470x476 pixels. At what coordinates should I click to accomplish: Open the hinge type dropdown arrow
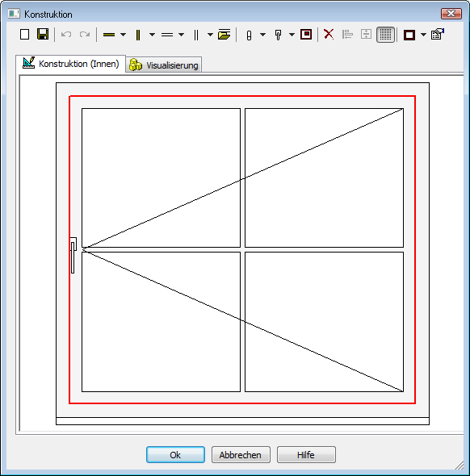pyautogui.click(x=262, y=35)
